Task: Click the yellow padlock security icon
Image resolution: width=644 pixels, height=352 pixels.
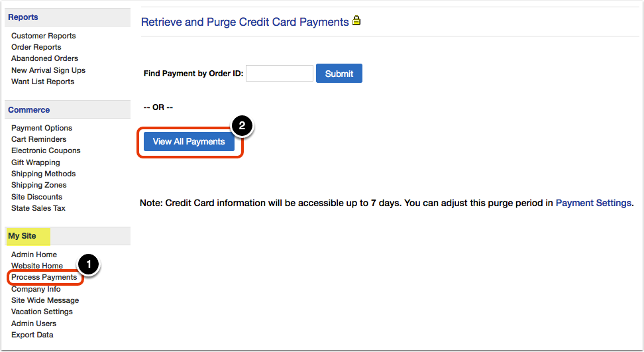Action: (356, 21)
